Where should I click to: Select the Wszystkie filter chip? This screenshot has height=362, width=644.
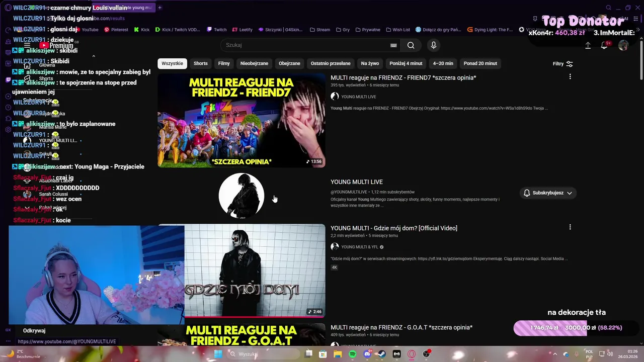pos(172,63)
